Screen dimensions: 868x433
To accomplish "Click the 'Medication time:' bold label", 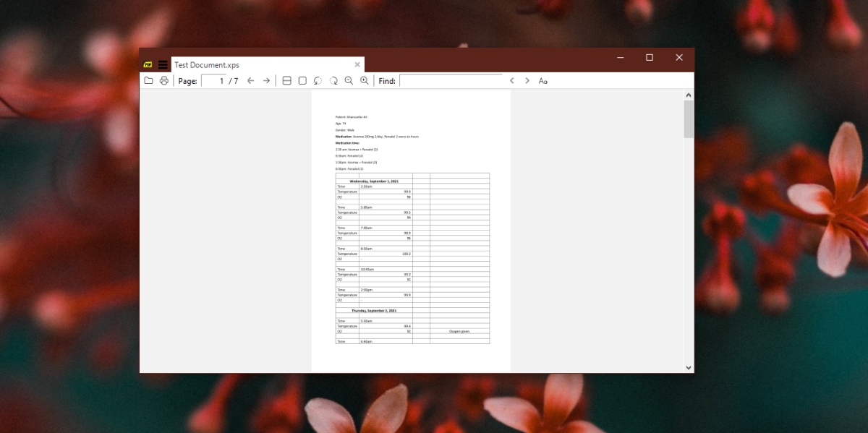I will [x=348, y=143].
